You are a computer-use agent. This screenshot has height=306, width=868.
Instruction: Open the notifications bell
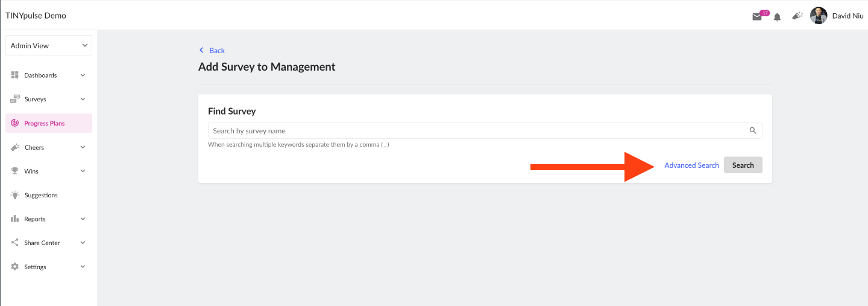pos(777,17)
